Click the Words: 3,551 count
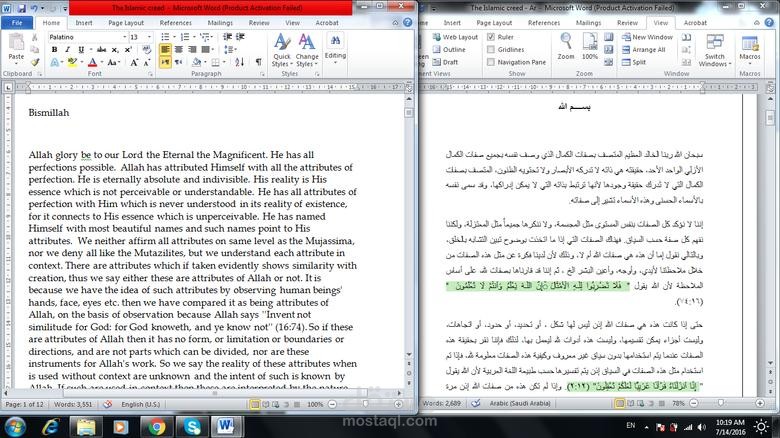The height and width of the screenshot is (438, 780). click(x=73, y=404)
